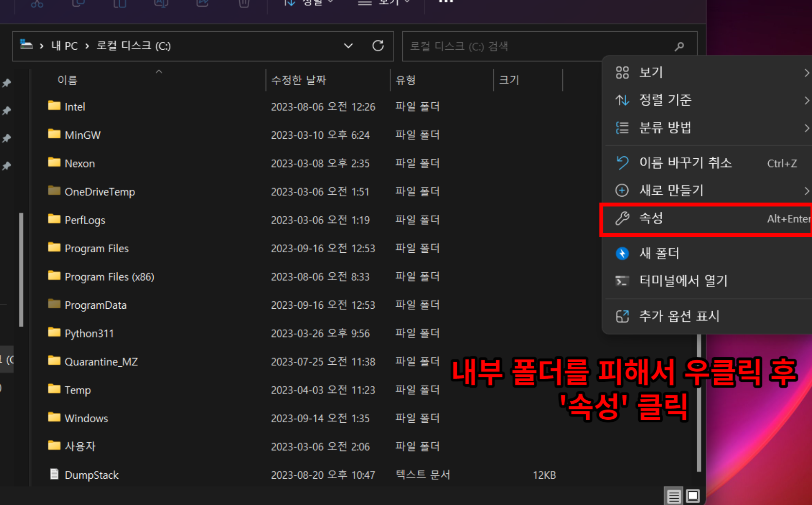812x505 pixels.
Task: Click the Windows folder icon
Action: 54,417
